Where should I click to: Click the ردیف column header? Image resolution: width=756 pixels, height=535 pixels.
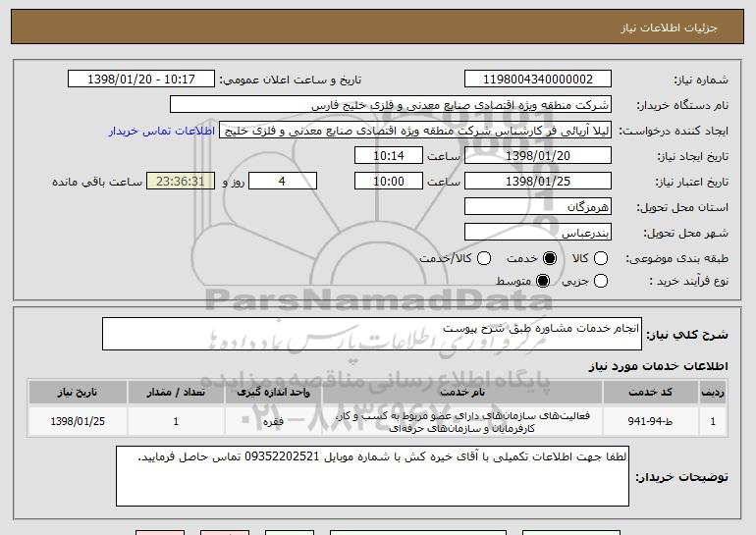713,393
